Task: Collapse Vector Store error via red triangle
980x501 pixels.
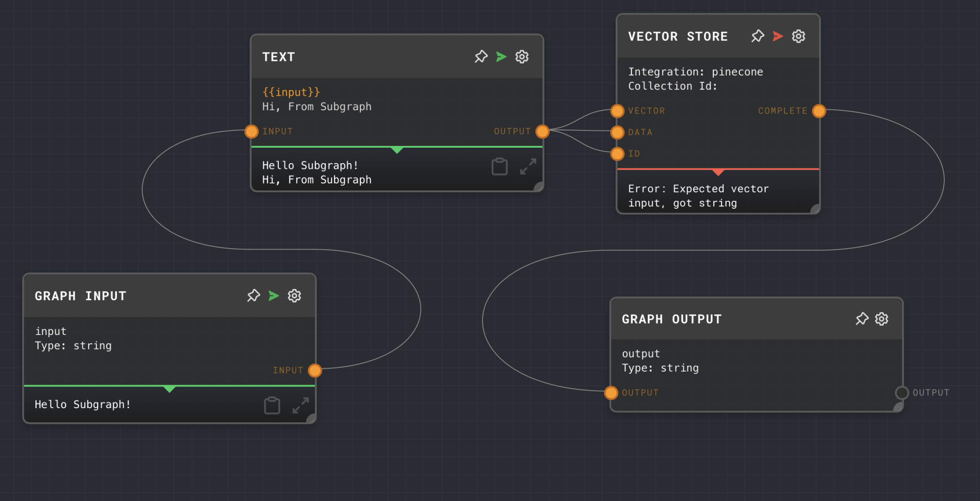Action: (x=718, y=172)
